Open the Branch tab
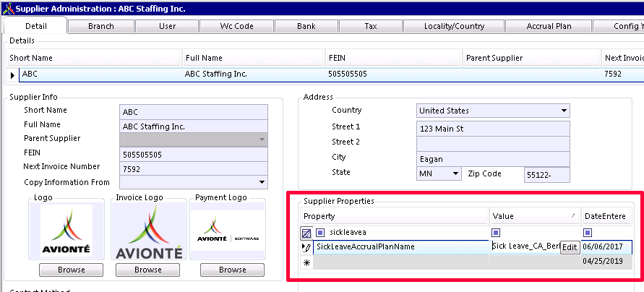 point(101,26)
